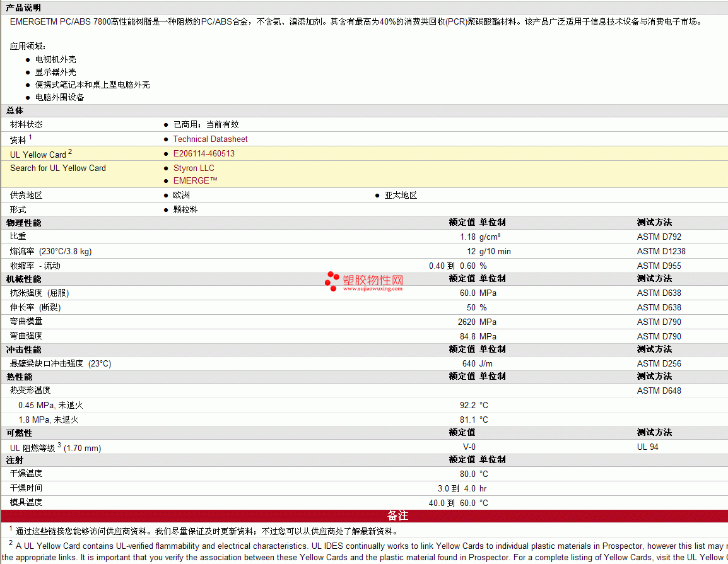Click the Styron LLC link
This screenshot has width=728, height=564.
194,168
